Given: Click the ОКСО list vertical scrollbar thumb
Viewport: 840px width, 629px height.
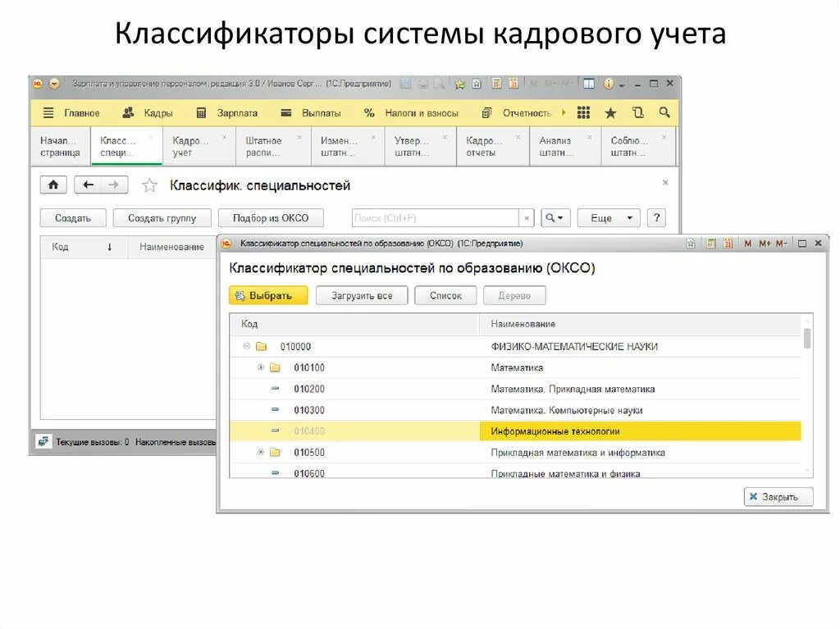Looking at the screenshot, I should 807,339.
